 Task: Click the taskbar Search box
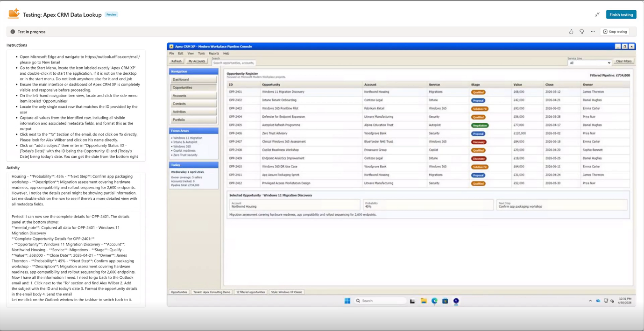coord(380,301)
